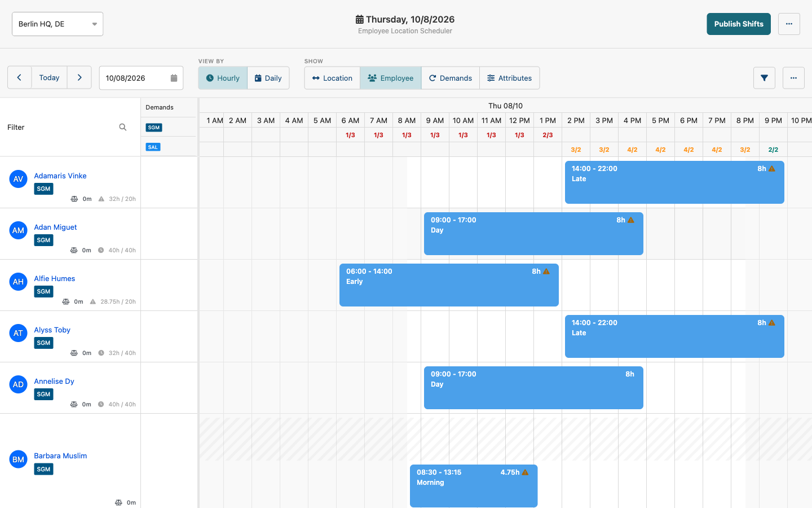
Task: Click the warning icon on Barbara Muslim's Morning shift
Action: (525, 472)
